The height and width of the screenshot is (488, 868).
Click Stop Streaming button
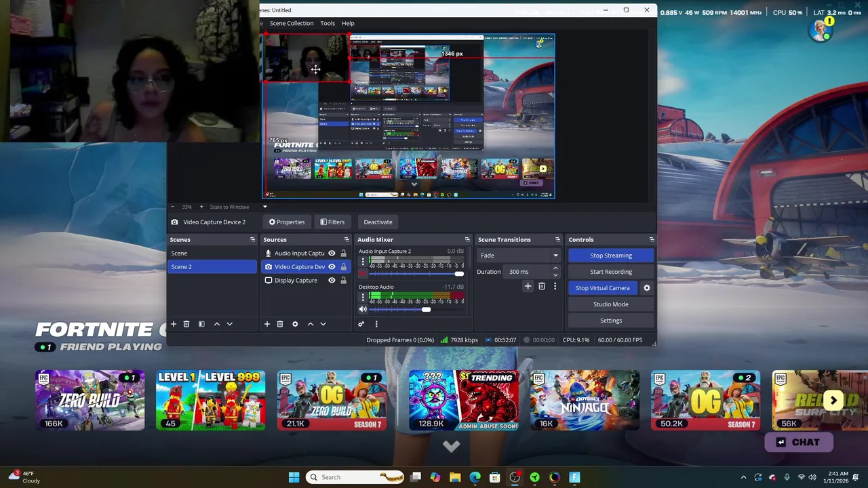611,256
